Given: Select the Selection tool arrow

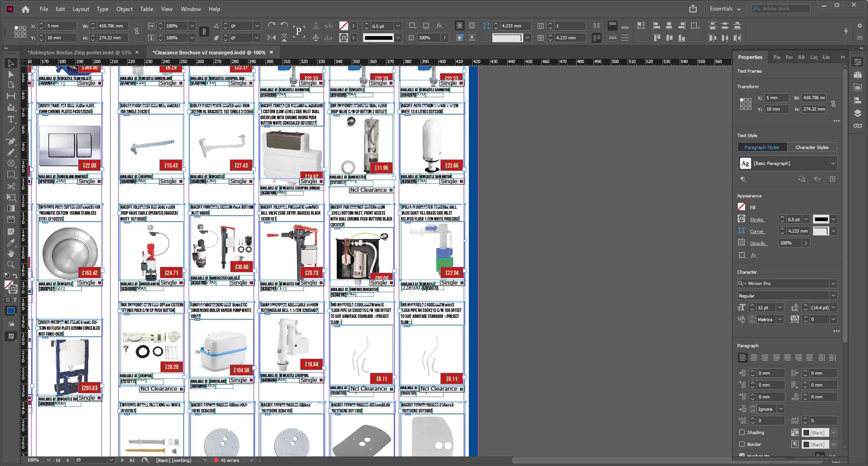Looking at the screenshot, I should pos(11,63).
